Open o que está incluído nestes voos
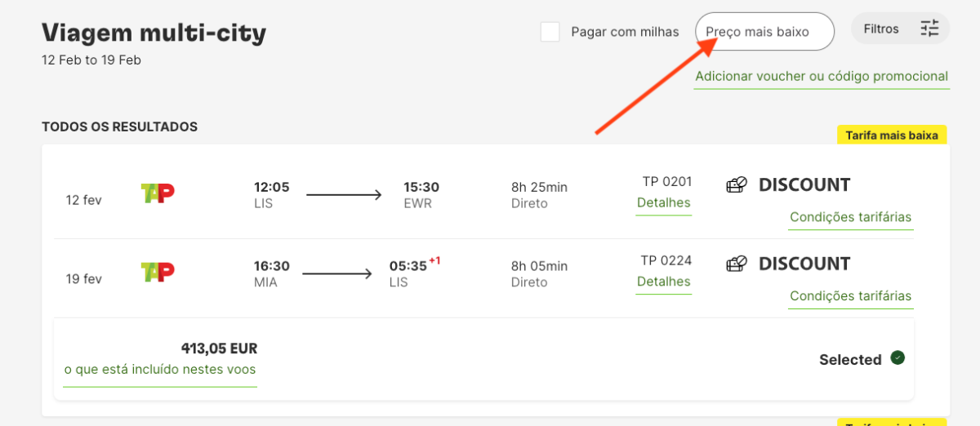Image resolution: width=980 pixels, height=426 pixels. (x=160, y=370)
